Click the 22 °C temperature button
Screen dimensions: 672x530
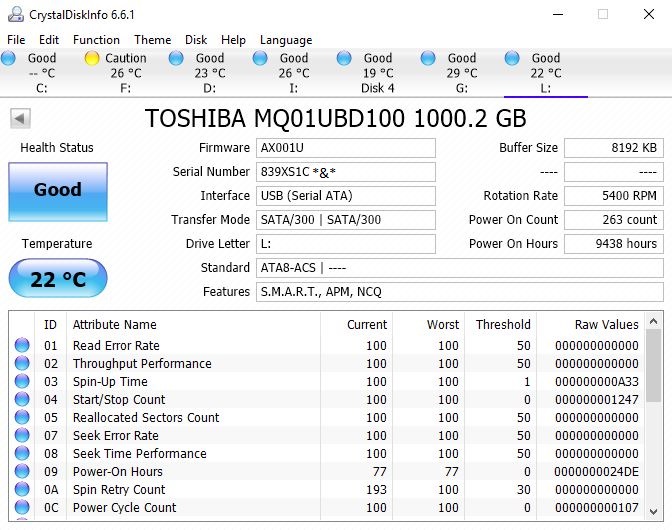point(58,278)
